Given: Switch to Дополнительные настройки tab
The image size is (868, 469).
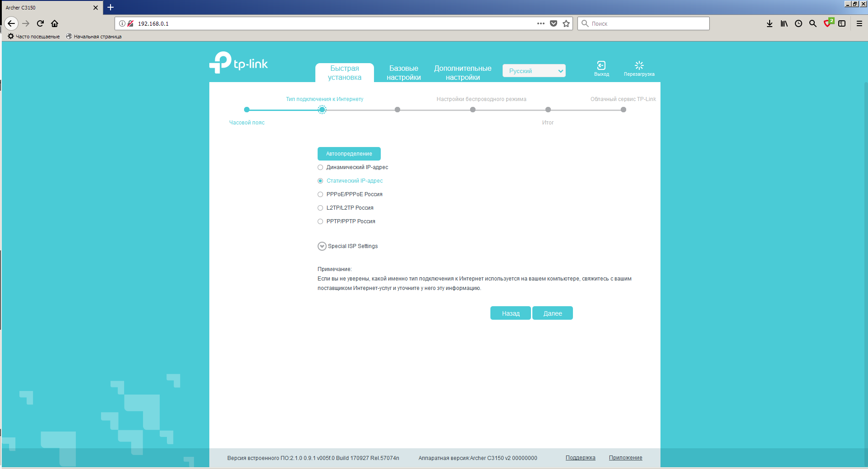Looking at the screenshot, I should pos(462,73).
